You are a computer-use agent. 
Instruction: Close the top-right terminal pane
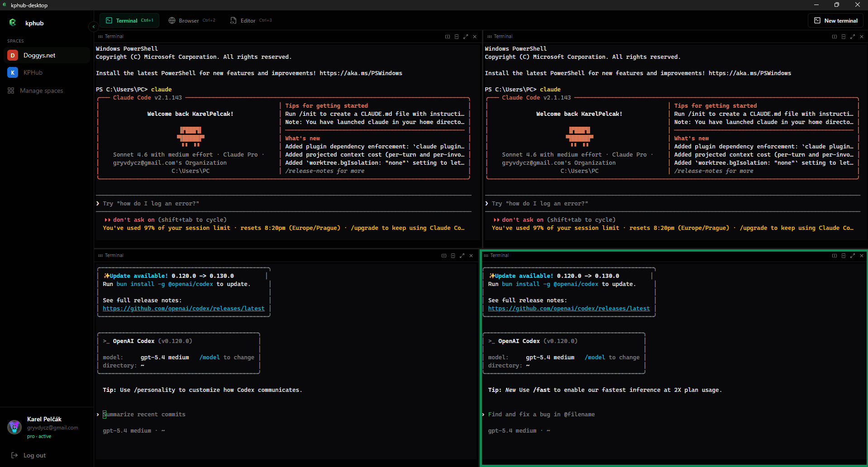tap(862, 37)
